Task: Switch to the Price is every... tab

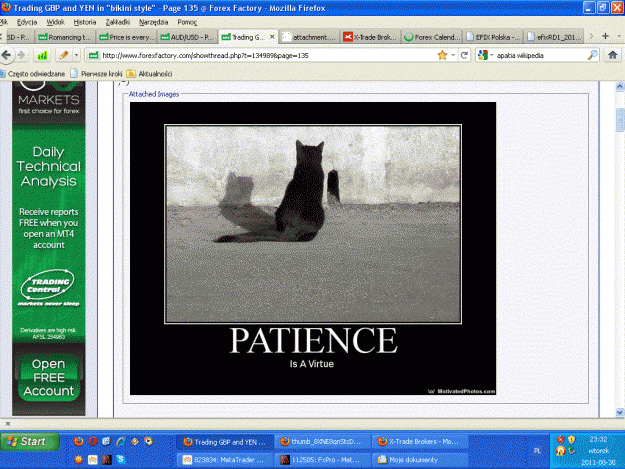Action: click(x=126, y=37)
